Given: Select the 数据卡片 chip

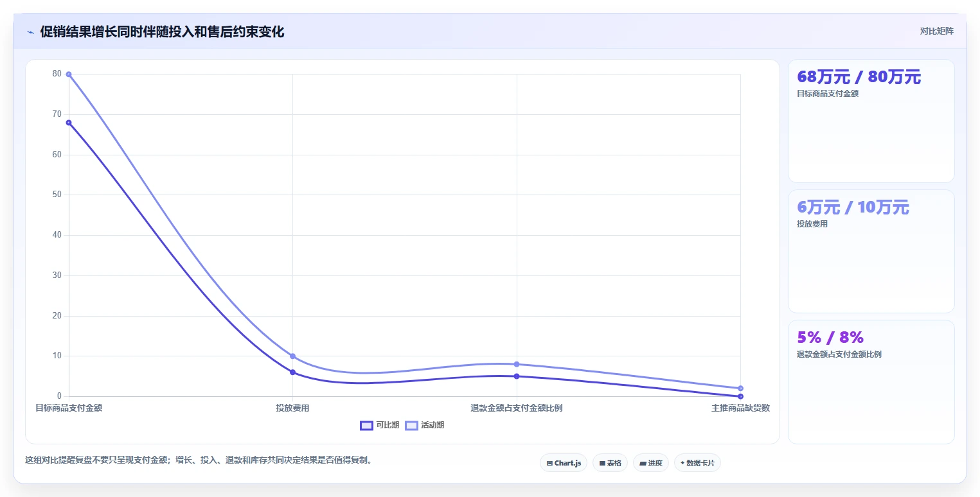Looking at the screenshot, I should 697,463.
